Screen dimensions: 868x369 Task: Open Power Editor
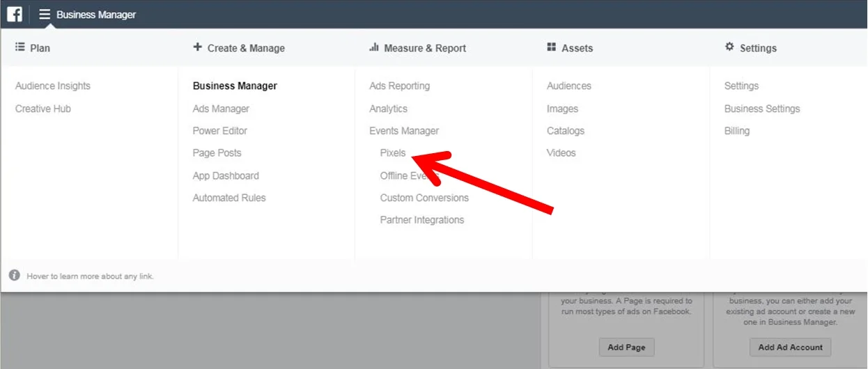coord(220,131)
